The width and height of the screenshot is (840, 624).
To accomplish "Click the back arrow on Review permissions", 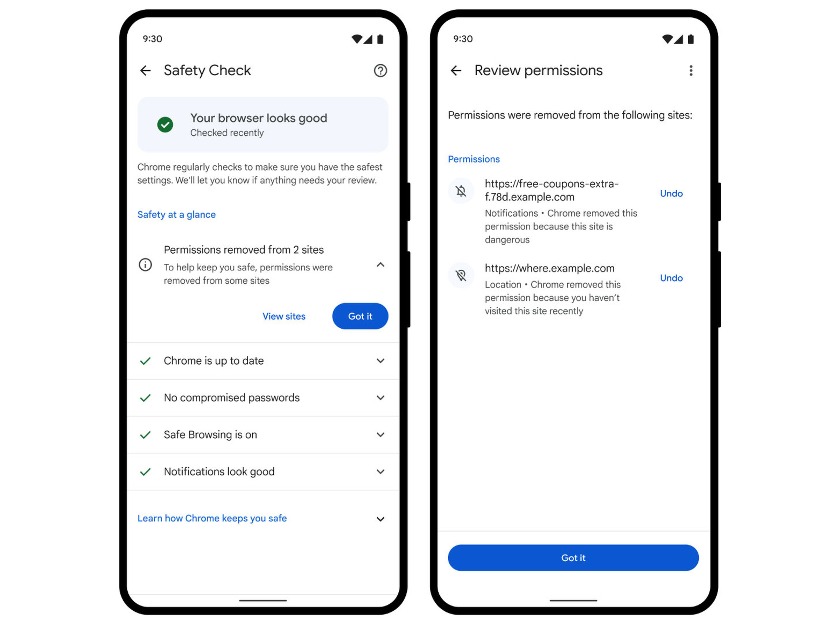I will point(454,71).
